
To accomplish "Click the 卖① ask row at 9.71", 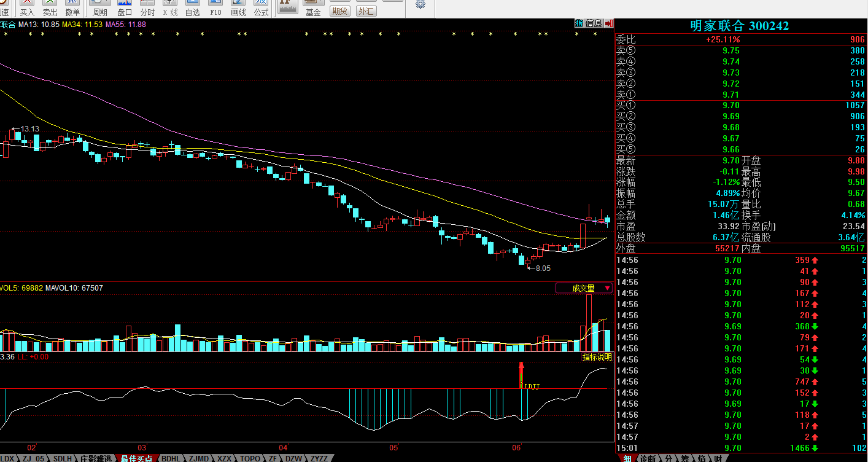I will 740,95.
